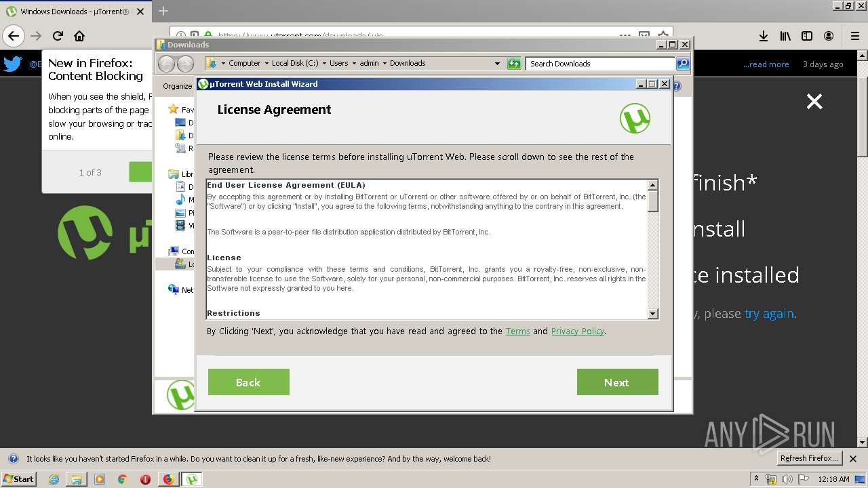Open the Windows Start menu

(18, 479)
